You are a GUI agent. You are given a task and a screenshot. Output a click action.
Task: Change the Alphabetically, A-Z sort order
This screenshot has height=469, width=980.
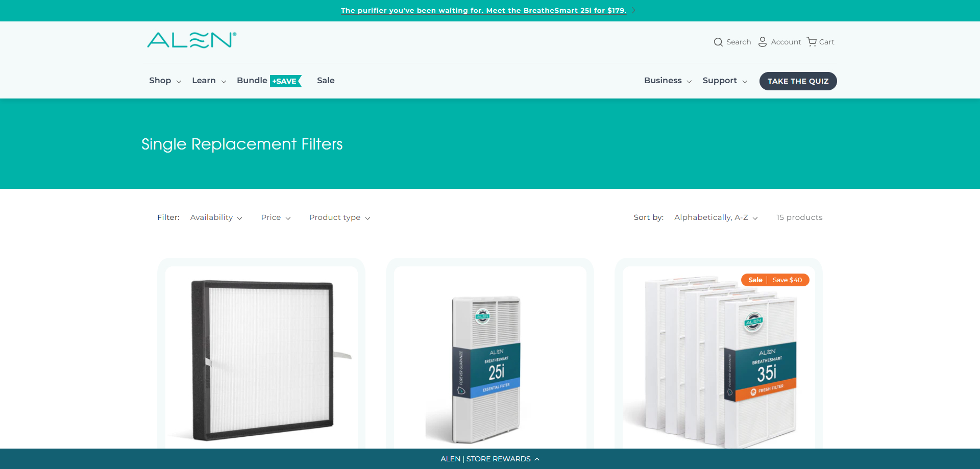click(716, 217)
